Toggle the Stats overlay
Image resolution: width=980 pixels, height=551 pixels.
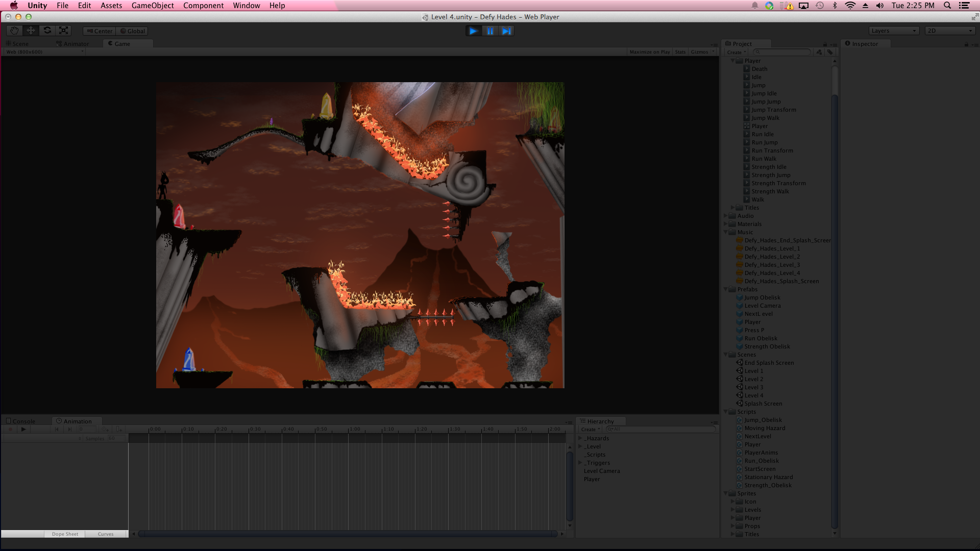680,52
